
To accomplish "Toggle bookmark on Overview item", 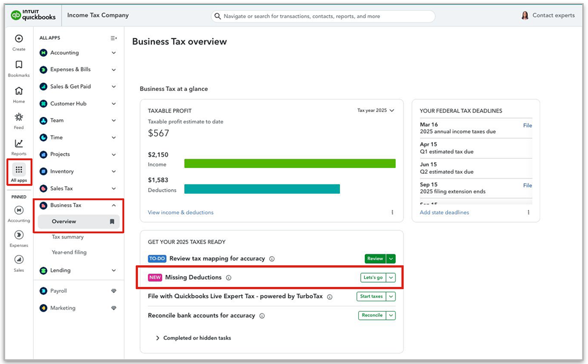I will 112,222.
